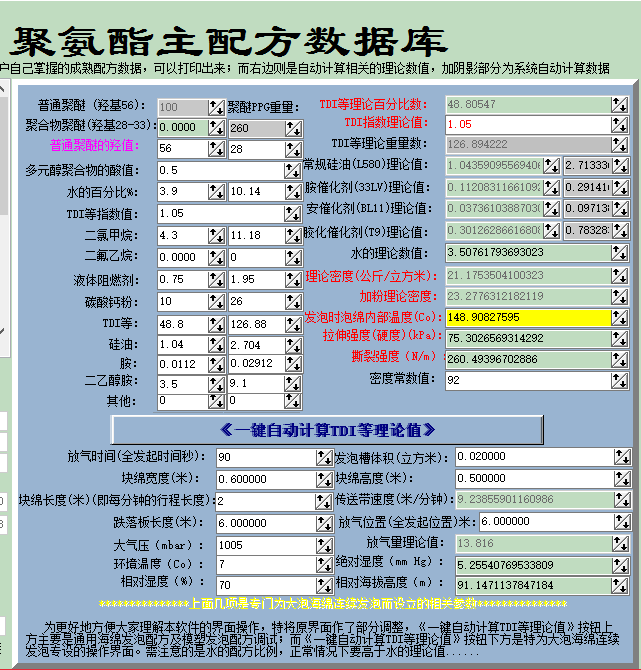The image size is (641, 670).
Task: Click stepper beside 其他 first value 0
Action: [217, 401]
